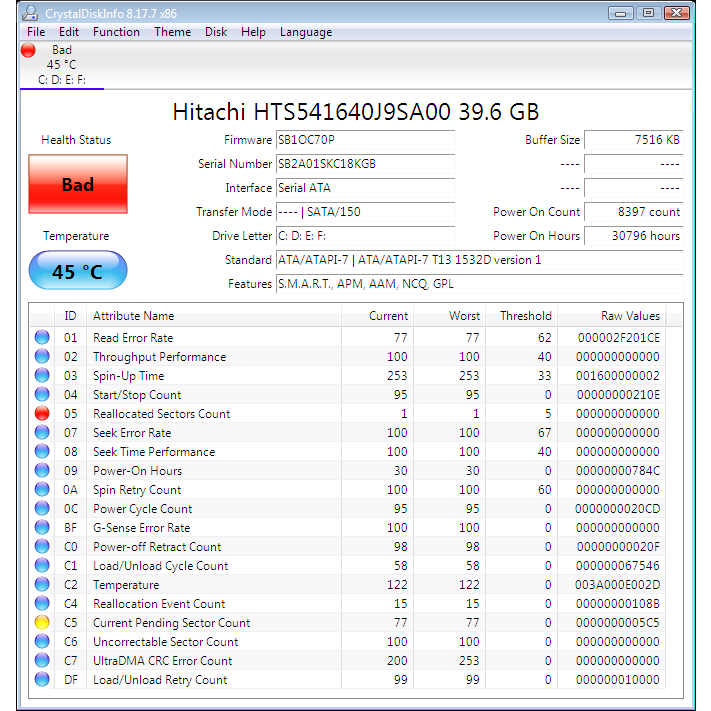
Task: Open the File menu
Action: click(36, 32)
